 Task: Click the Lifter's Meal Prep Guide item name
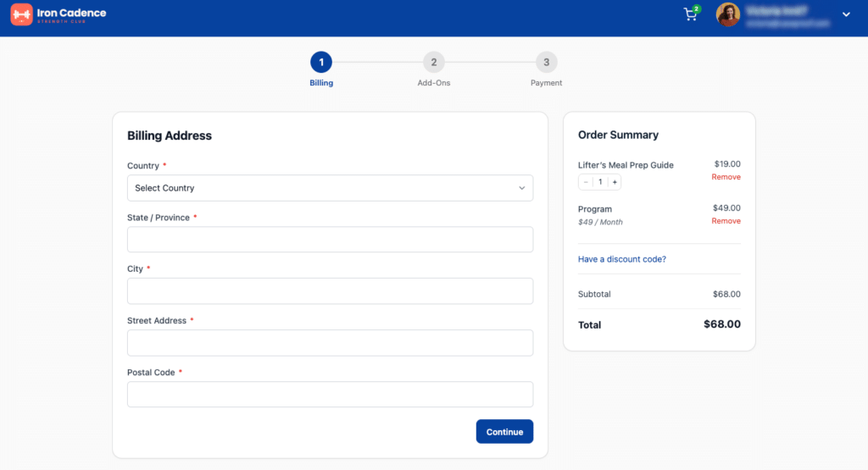click(626, 165)
